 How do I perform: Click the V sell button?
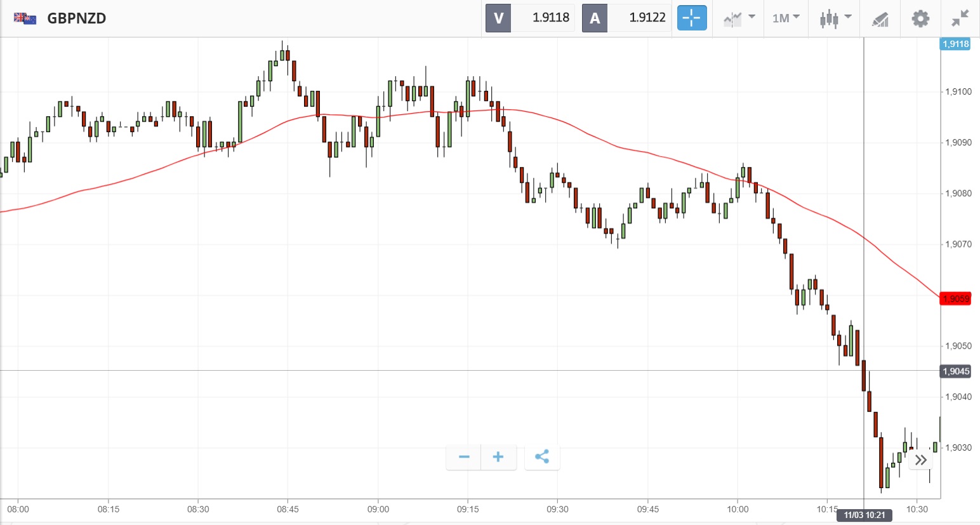[498, 18]
